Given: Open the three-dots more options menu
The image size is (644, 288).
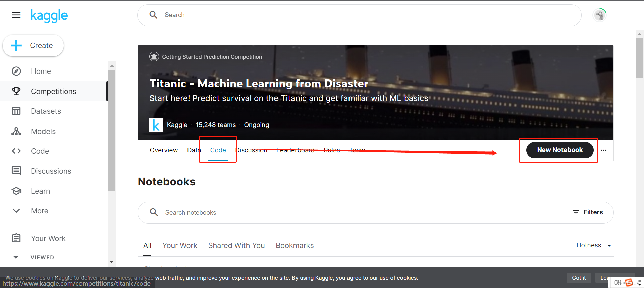Looking at the screenshot, I should coord(604,150).
